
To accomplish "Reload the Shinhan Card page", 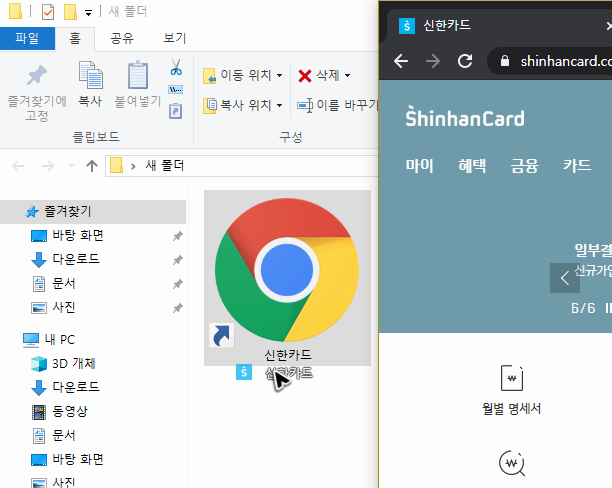I will 465,61.
